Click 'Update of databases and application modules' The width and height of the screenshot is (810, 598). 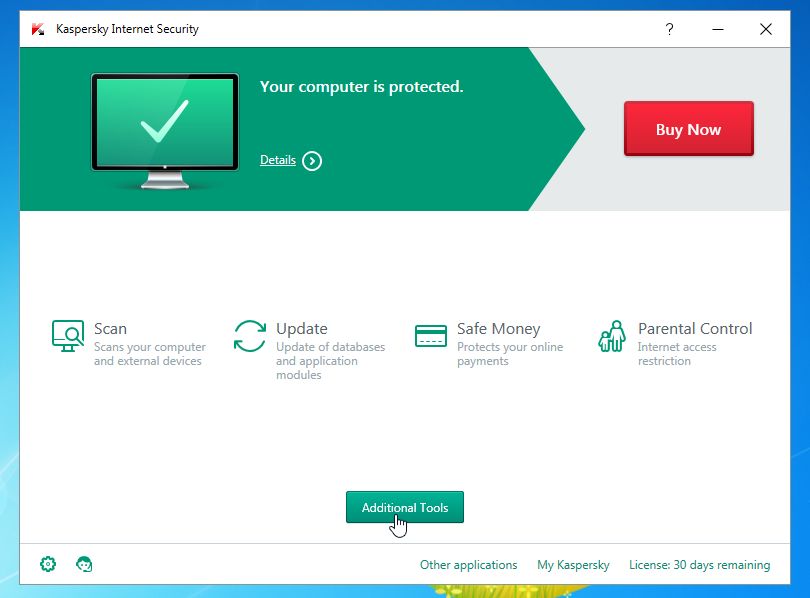pos(331,360)
